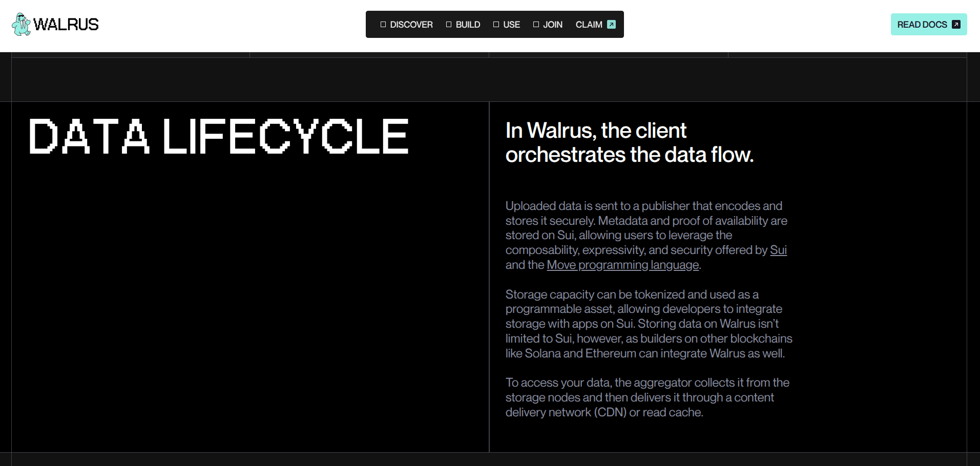Click the external arrow icon next to CLAIM
Viewport: 980px width, 466px height.
[611, 25]
